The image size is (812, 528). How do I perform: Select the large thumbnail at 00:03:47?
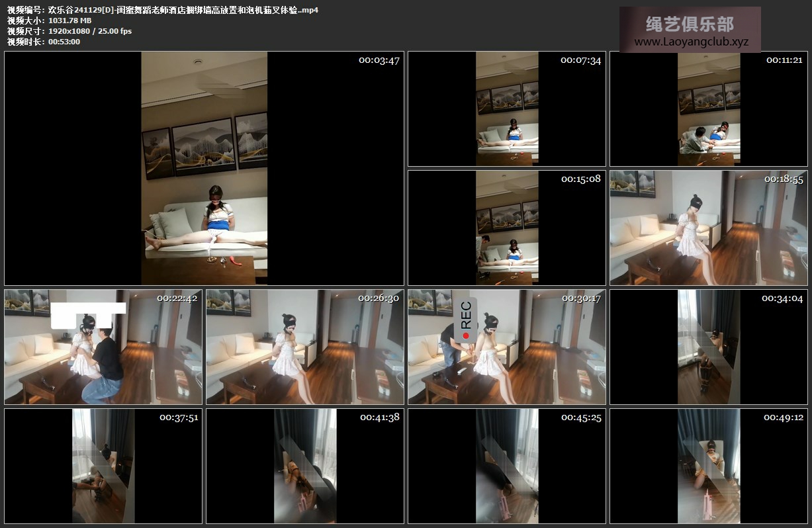[x=204, y=168]
